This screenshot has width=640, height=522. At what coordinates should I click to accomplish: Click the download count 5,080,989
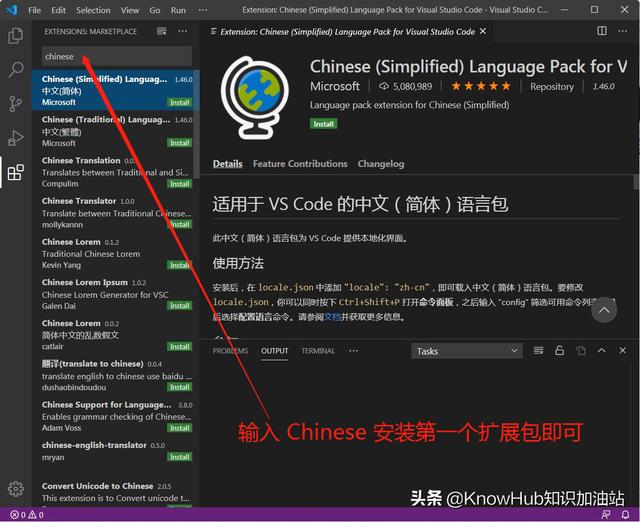pyautogui.click(x=405, y=87)
